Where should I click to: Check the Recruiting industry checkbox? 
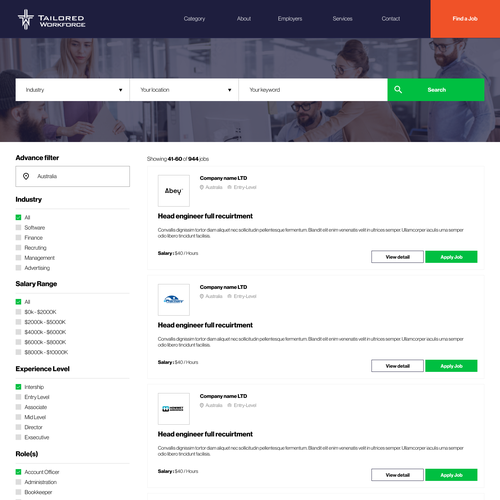click(18, 247)
